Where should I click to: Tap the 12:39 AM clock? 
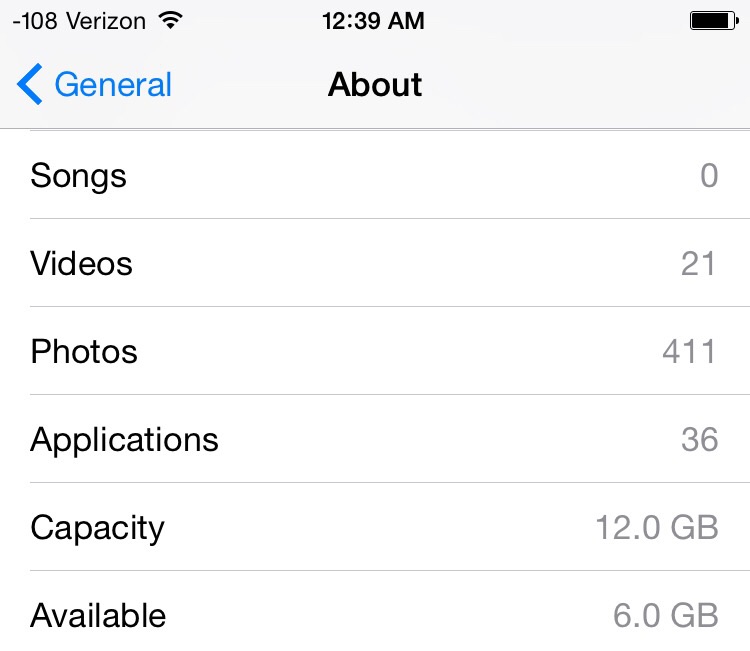(x=373, y=21)
